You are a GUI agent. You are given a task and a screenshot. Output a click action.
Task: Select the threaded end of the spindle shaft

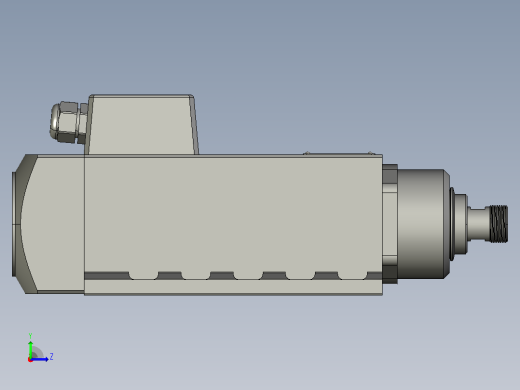coord(498,224)
